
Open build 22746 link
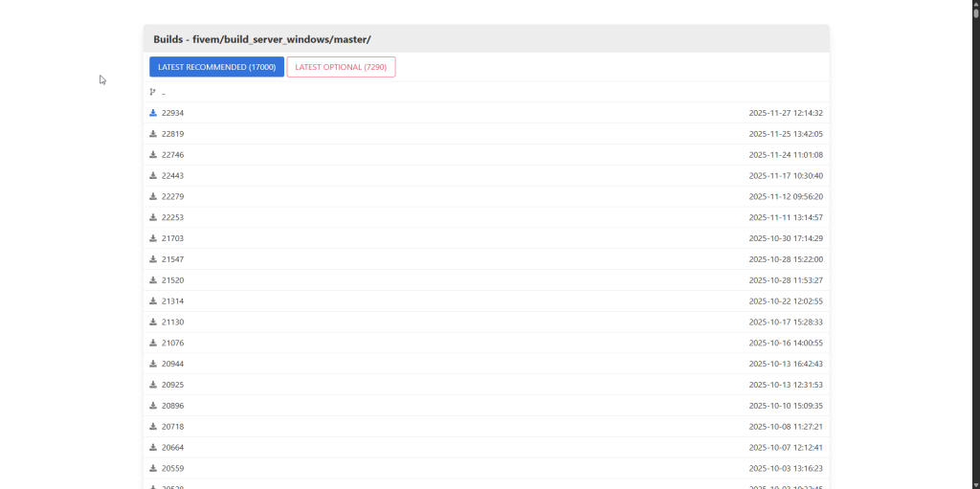172,155
